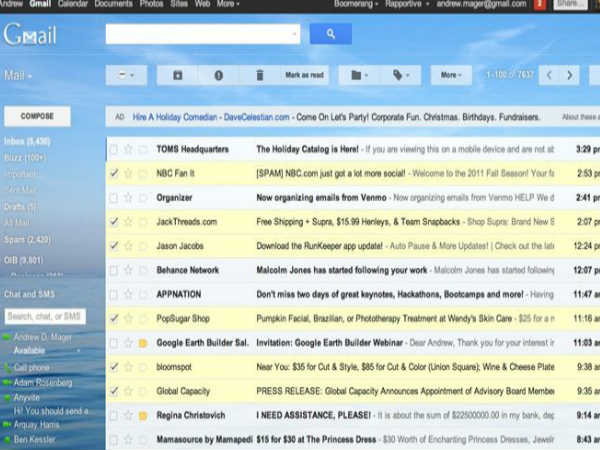Expand the More menu in top bar

coord(228,4)
